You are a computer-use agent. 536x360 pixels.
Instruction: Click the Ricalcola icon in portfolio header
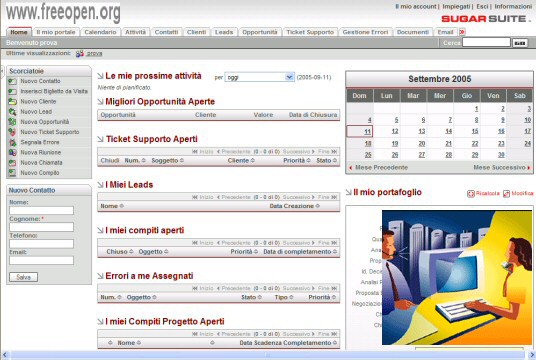coord(471,194)
